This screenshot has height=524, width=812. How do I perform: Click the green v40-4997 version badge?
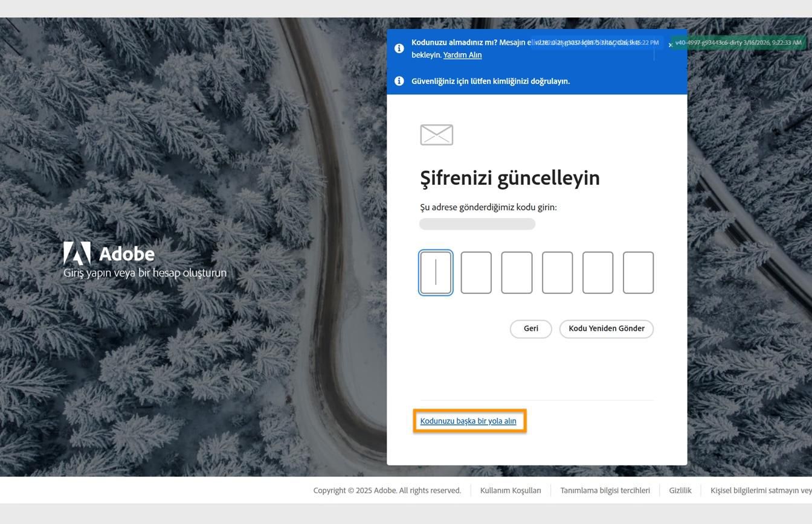[x=737, y=42]
